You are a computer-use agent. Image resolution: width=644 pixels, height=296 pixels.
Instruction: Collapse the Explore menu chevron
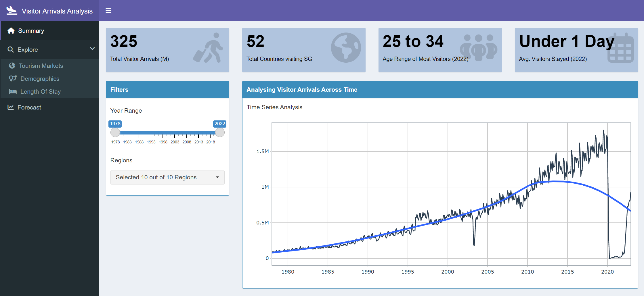coord(92,49)
